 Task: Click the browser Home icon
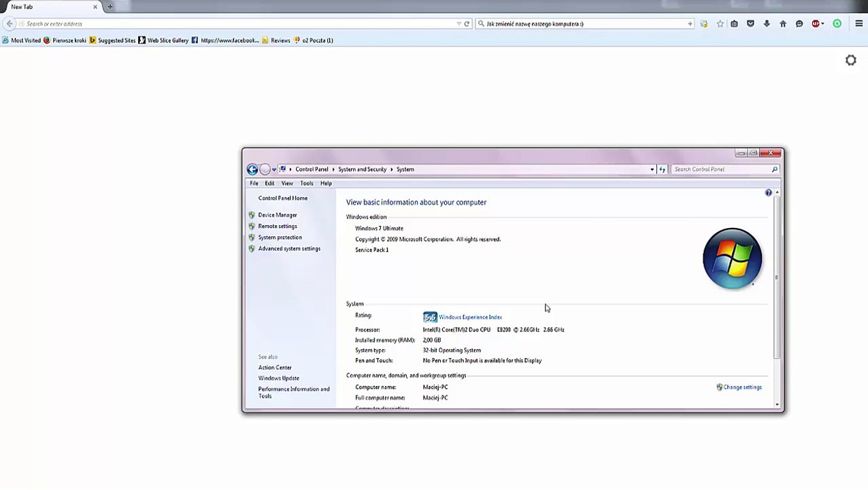coord(783,24)
